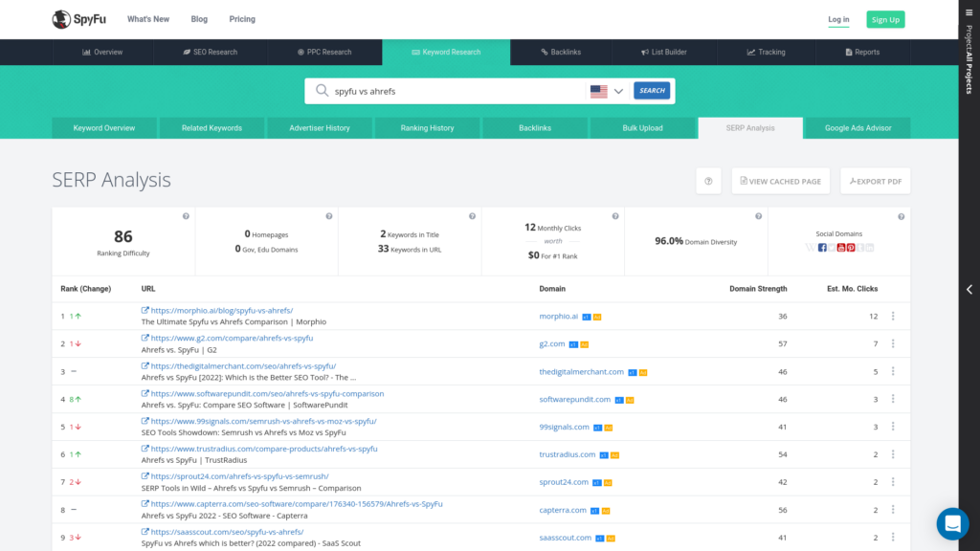Open the country flag dropdown
This screenshot has height=551, width=980.
pos(607,91)
